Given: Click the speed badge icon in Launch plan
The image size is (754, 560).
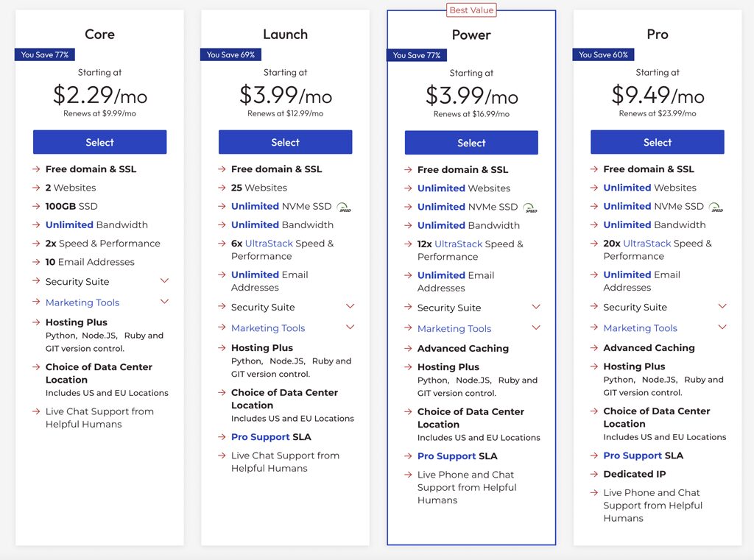Looking at the screenshot, I should (x=344, y=207).
